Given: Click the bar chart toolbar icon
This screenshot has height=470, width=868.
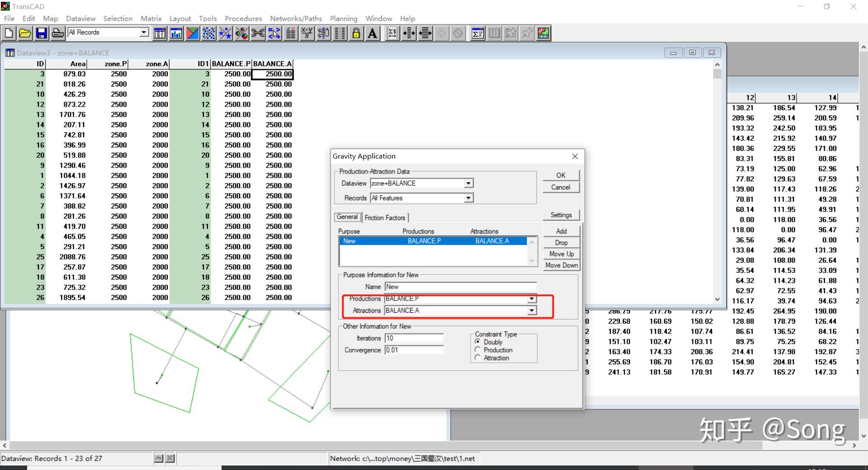Looking at the screenshot, I should [x=176, y=33].
